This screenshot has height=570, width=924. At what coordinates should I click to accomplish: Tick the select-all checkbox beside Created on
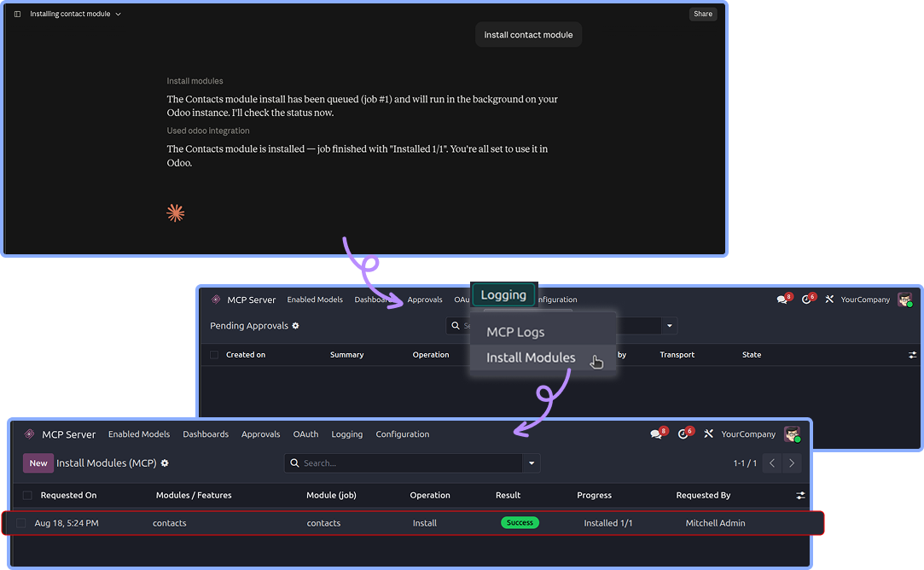[214, 355]
